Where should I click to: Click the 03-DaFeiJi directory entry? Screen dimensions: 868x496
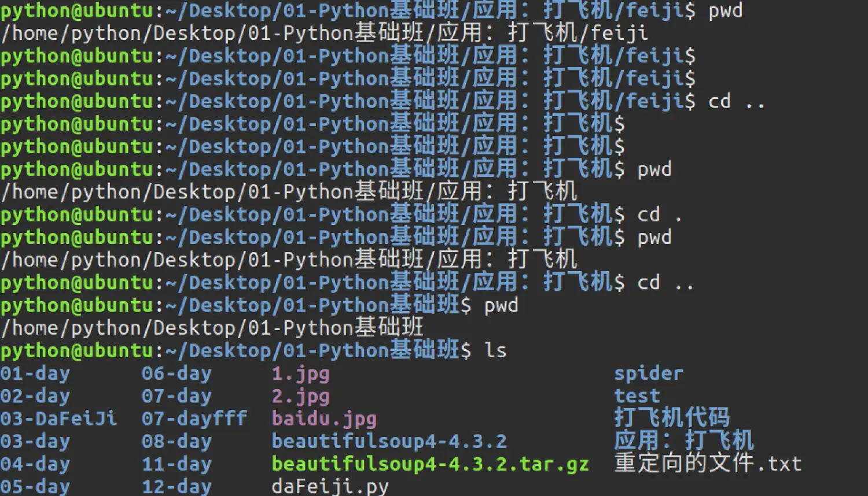(x=58, y=419)
